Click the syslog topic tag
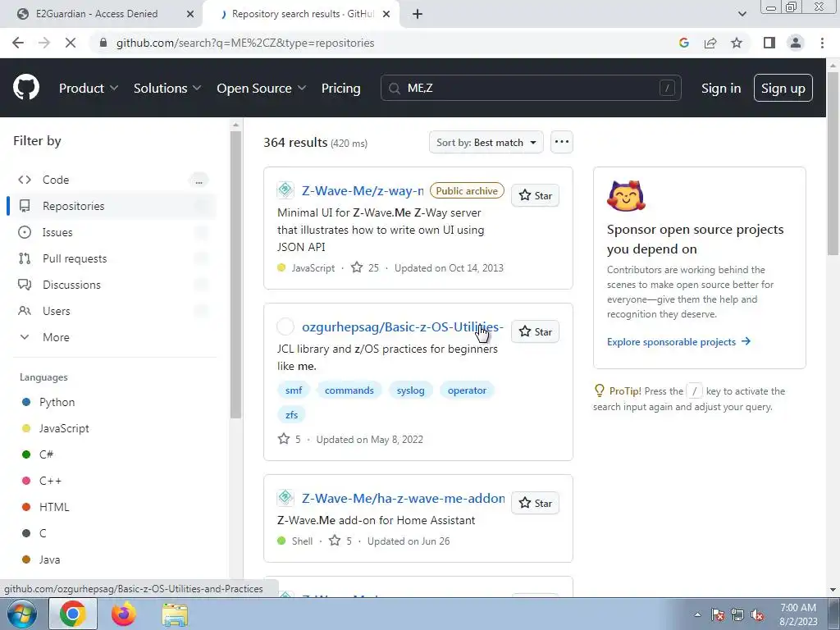Viewport: 840px width, 630px height. (410, 390)
